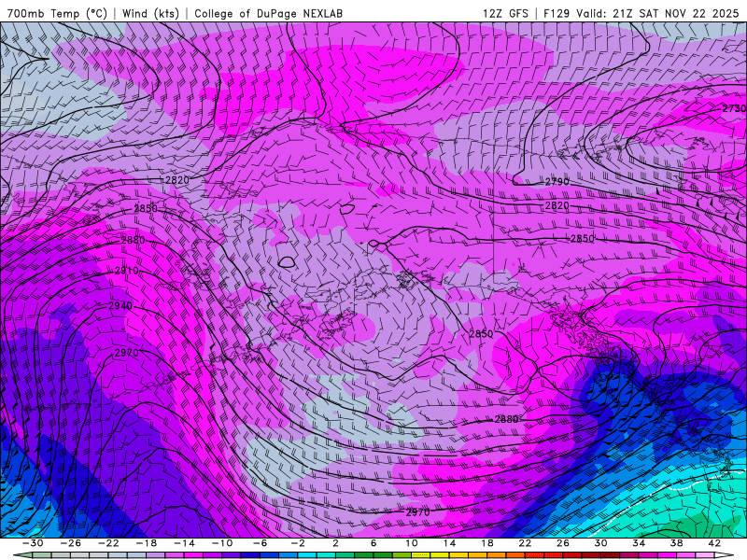Click the 42 color scale label

714,543
